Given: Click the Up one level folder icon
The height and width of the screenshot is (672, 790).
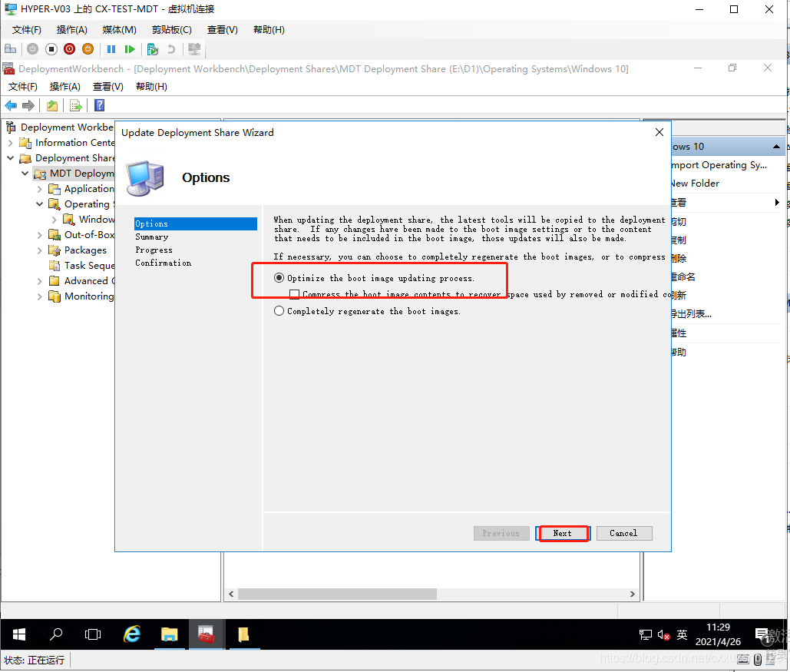Looking at the screenshot, I should pos(52,105).
